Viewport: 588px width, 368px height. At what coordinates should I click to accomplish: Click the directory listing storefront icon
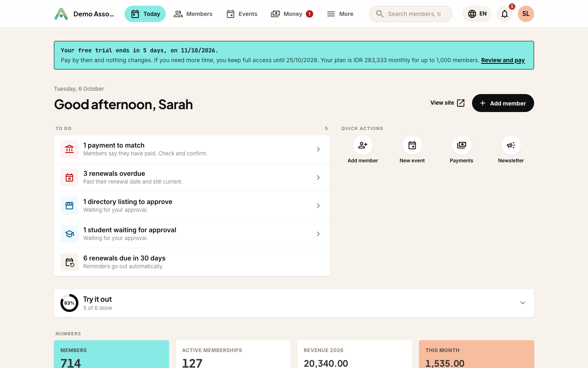[69, 206]
